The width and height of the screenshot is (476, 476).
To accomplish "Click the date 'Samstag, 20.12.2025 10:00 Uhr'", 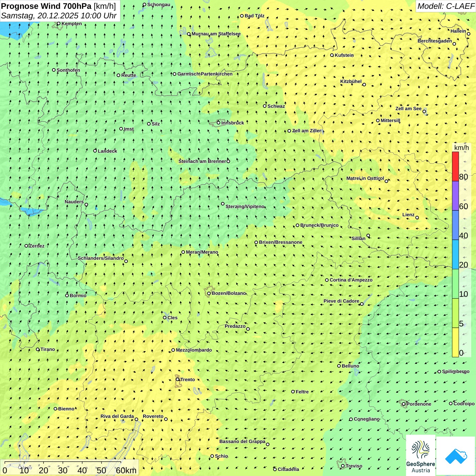I will (x=59, y=16).
